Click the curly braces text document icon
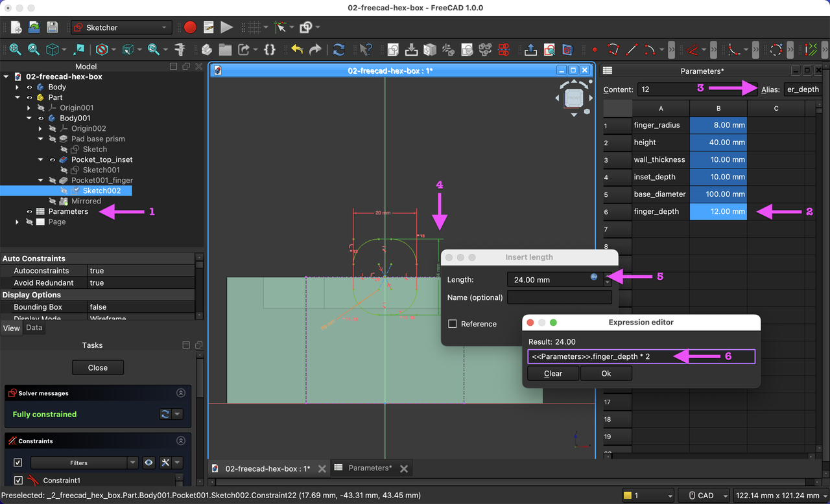This screenshot has height=504, width=830. (270, 49)
